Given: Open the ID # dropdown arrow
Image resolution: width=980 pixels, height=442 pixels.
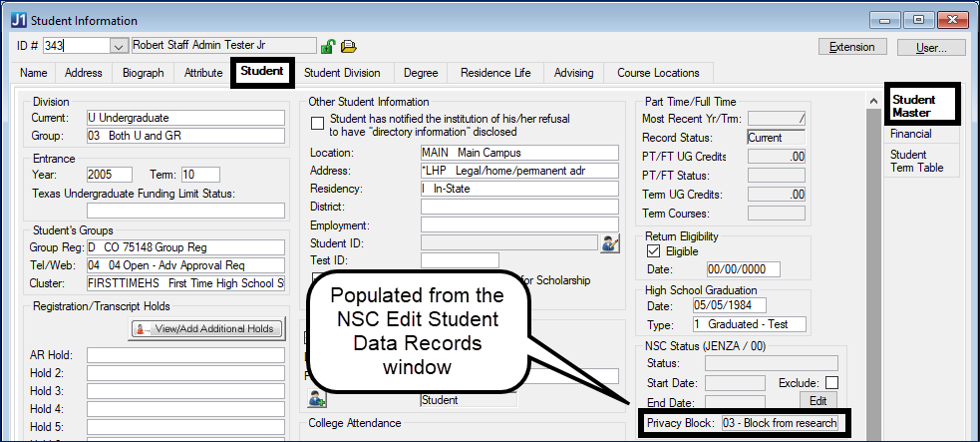Looking at the screenshot, I should 119,46.
